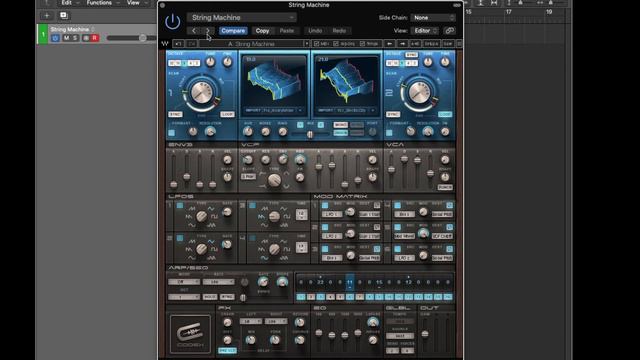Click oscillator 1 Tune knob
Image resolution: width=640 pixels, height=360 pixels.
coord(210,62)
